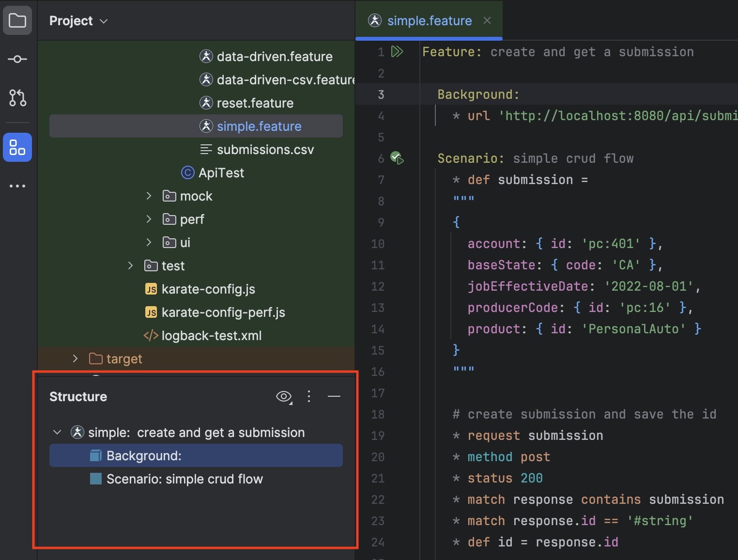This screenshot has width=738, height=560.
Task: Expand the perf folder
Action: click(149, 219)
